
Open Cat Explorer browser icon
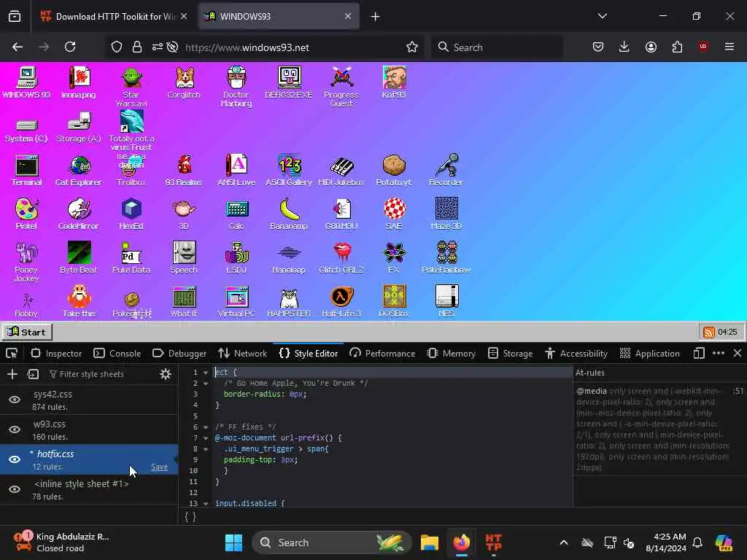[79, 170]
